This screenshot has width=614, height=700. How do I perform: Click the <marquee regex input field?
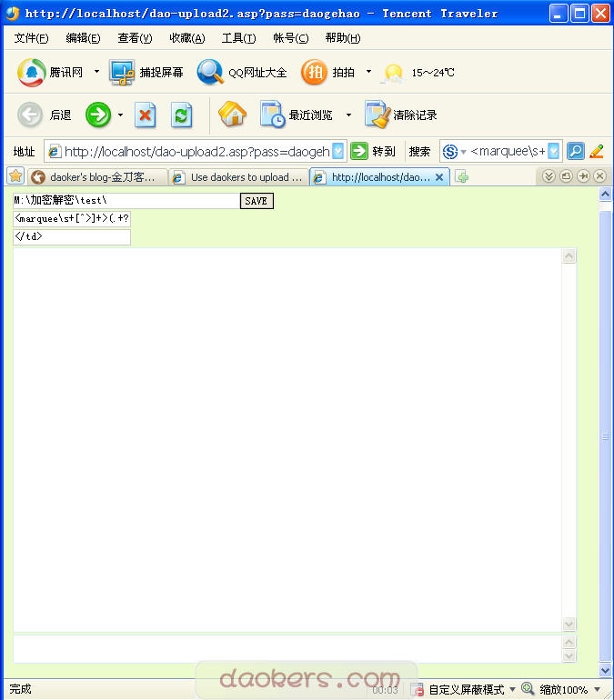pos(72,219)
